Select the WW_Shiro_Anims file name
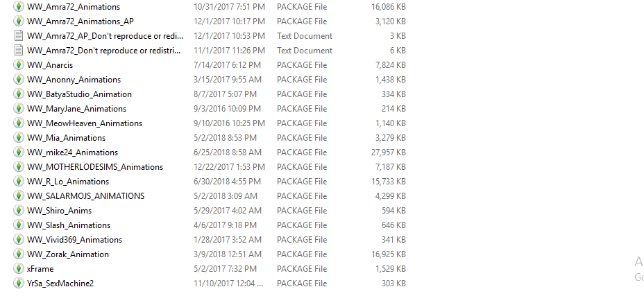This screenshot has width=644, height=296. pos(59,211)
